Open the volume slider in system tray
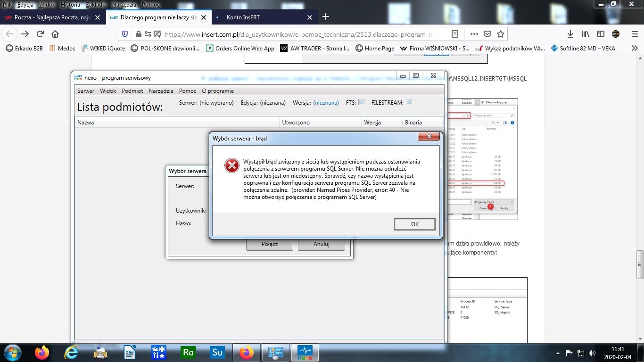Viewport: 644px width, 362px height. click(592, 352)
